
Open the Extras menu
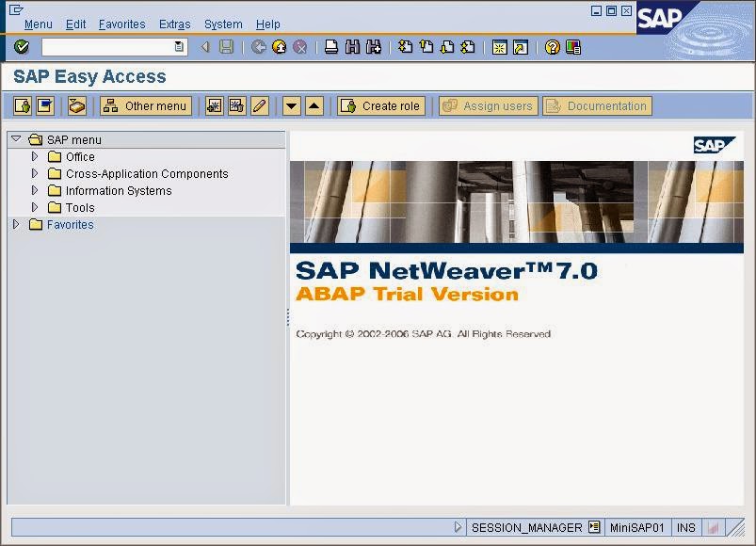174,24
